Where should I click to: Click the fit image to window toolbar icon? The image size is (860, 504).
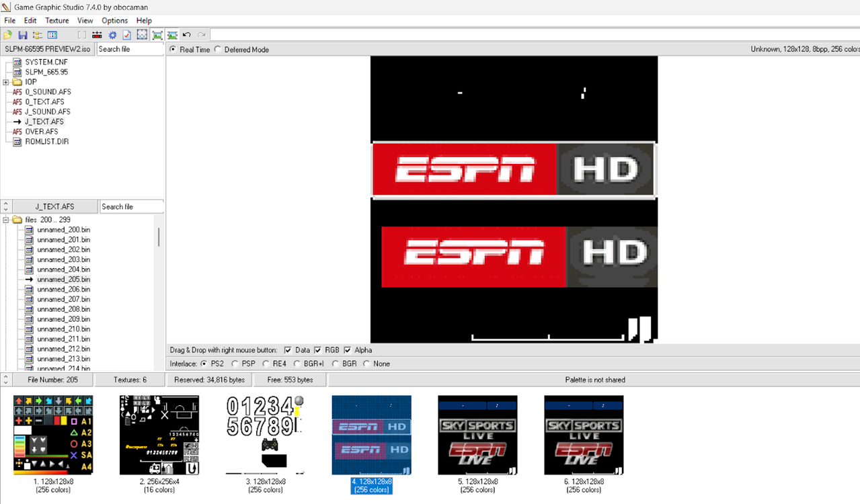point(157,35)
